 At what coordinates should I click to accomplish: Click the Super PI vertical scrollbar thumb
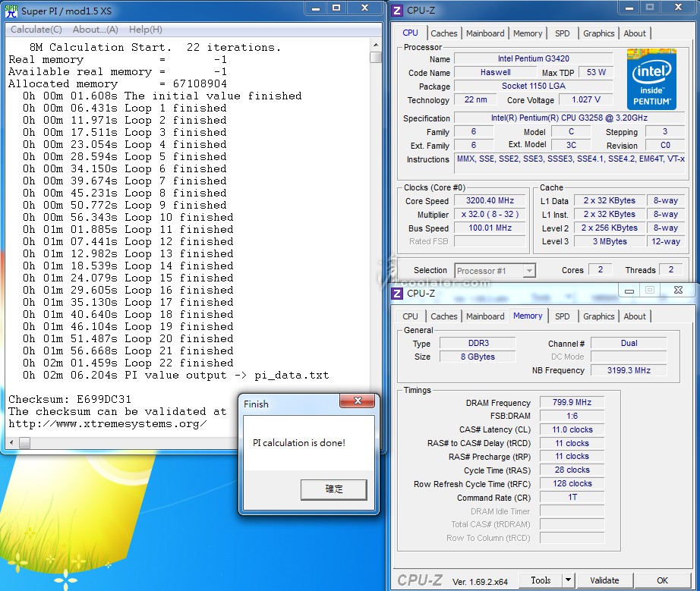(376, 58)
